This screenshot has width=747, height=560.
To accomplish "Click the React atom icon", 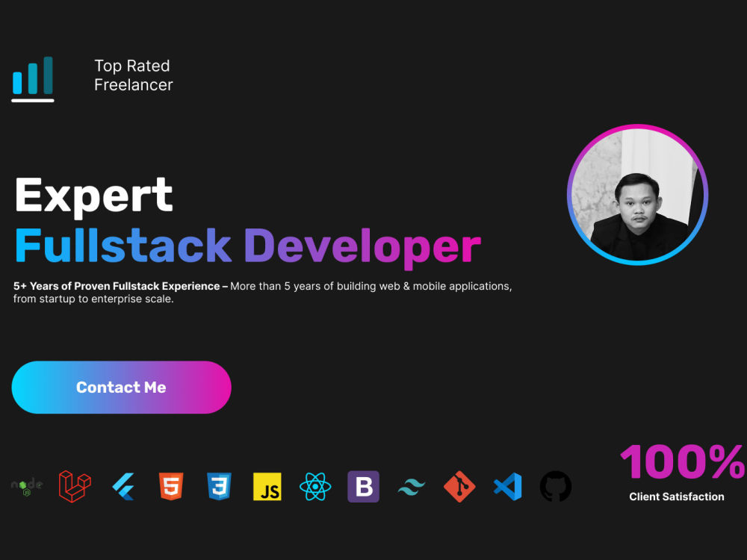I will pos(315,486).
